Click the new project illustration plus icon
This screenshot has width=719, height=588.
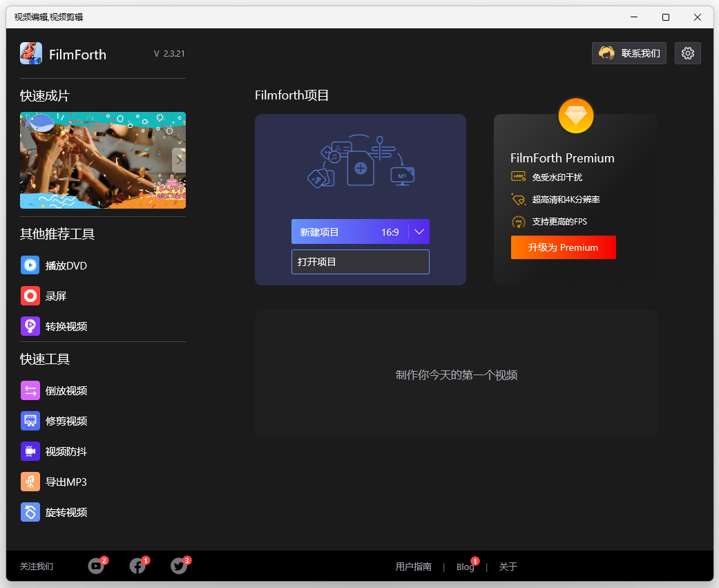point(361,169)
